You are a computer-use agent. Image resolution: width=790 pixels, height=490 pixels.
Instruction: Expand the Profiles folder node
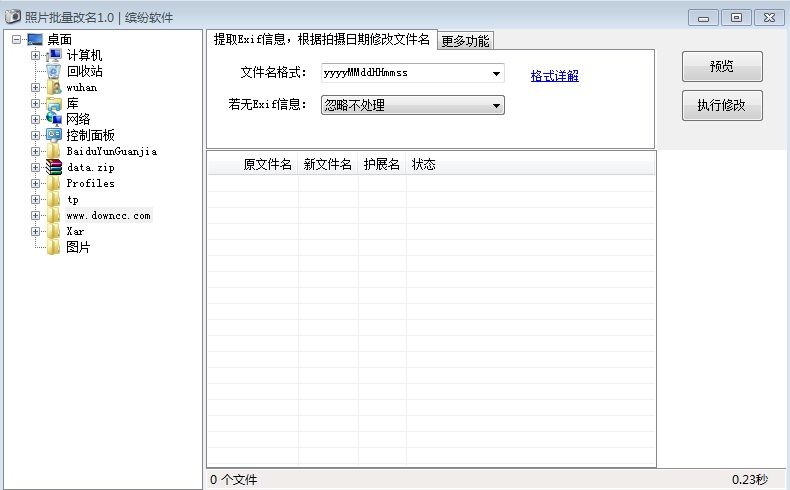point(36,183)
